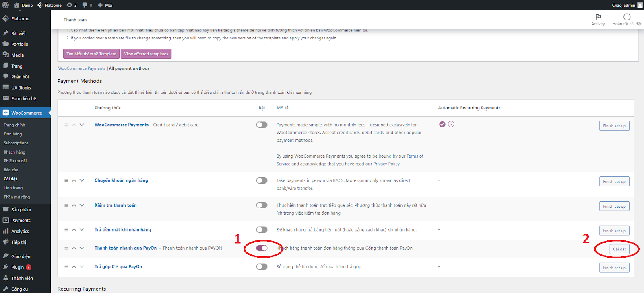Open Khách hàng customers submenu
This screenshot has width=644, height=293.
point(14,152)
